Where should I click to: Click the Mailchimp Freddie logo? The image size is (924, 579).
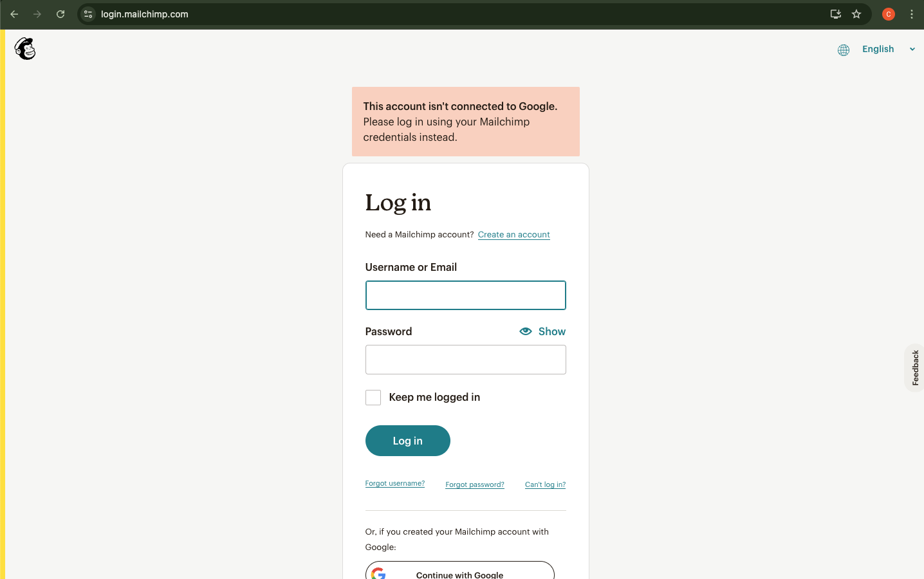pos(25,49)
